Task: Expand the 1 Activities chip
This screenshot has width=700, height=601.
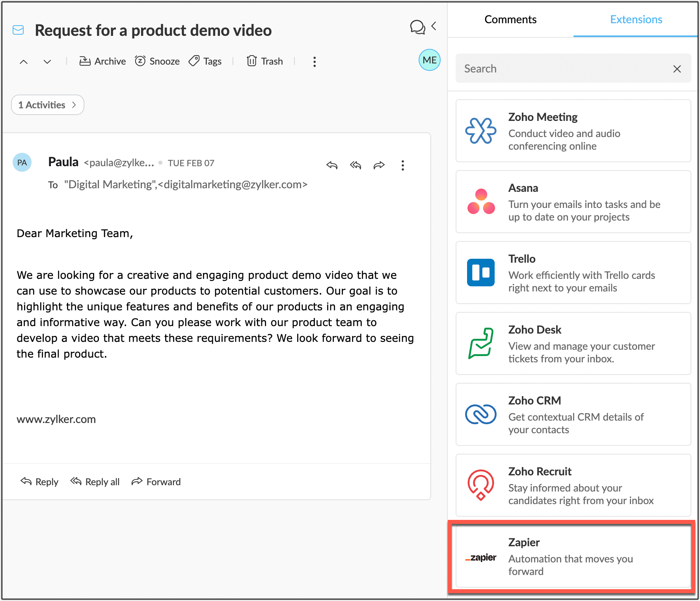Action: (x=47, y=105)
